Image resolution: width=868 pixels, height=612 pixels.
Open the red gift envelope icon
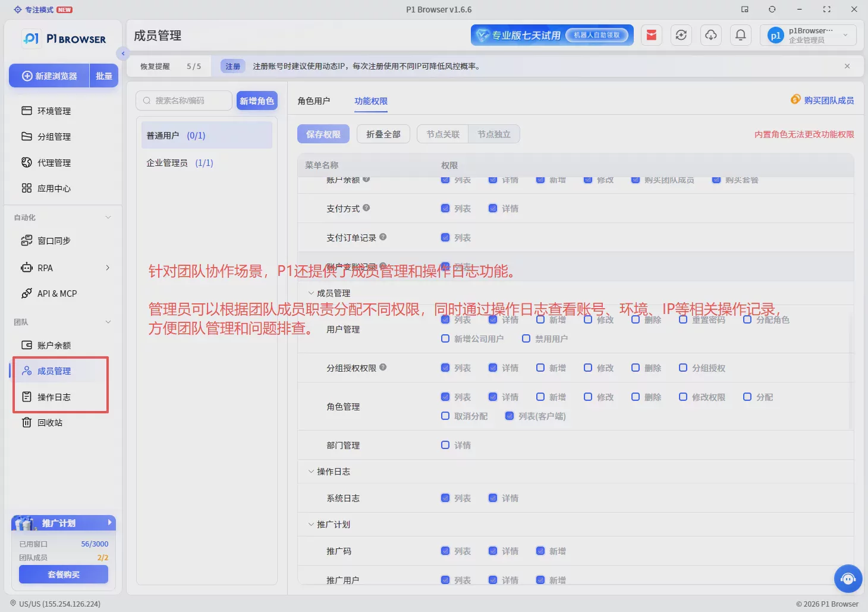pyautogui.click(x=652, y=35)
